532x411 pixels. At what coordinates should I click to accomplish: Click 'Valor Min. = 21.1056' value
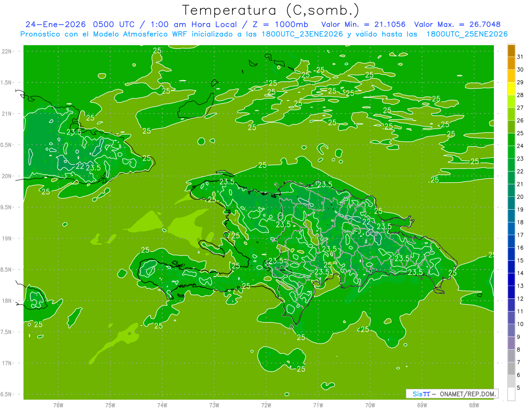[x=363, y=24]
